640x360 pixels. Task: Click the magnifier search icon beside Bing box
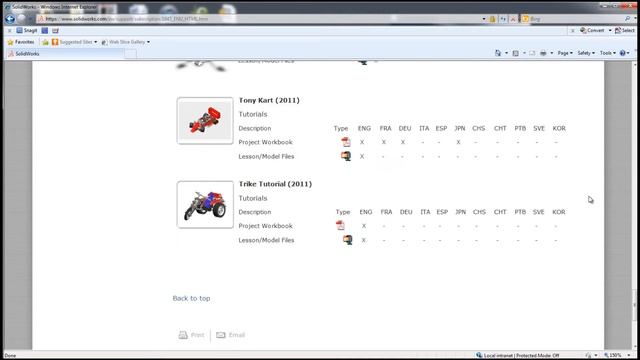coord(627,19)
